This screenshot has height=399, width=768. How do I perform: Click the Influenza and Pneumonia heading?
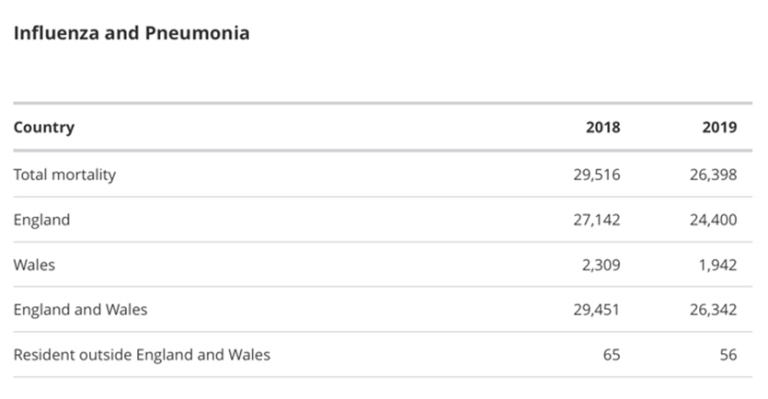tap(131, 33)
